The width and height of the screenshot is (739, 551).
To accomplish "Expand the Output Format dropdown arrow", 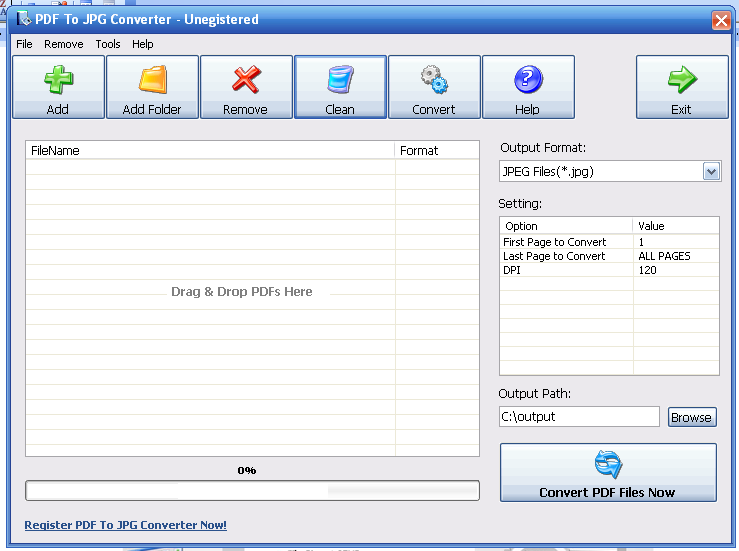I will [711, 172].
